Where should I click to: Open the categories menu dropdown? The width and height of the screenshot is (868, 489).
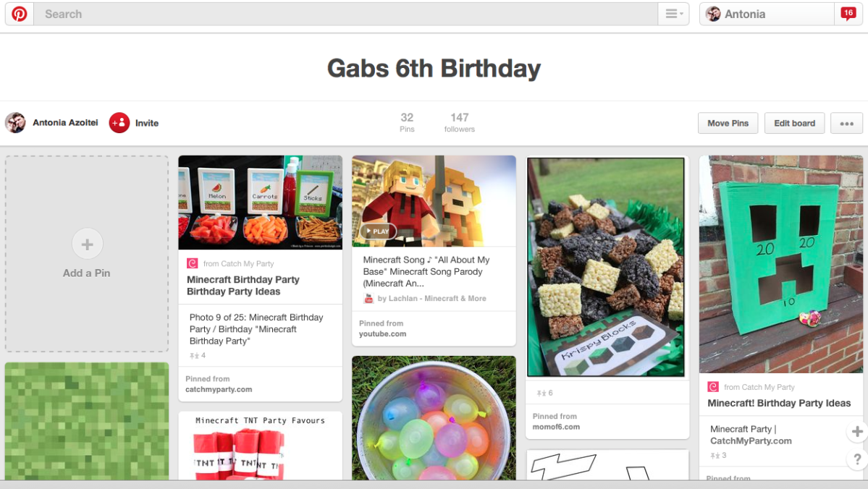tap(673, 14)
